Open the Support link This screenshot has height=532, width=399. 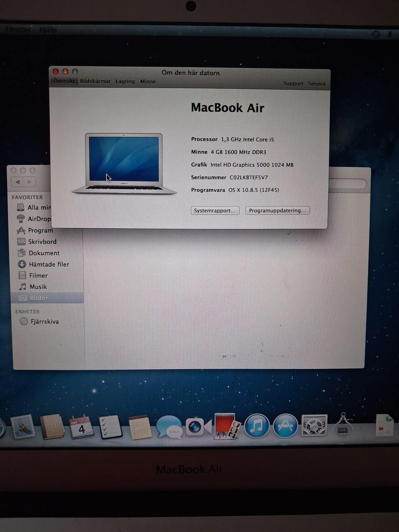coord(293,84)
